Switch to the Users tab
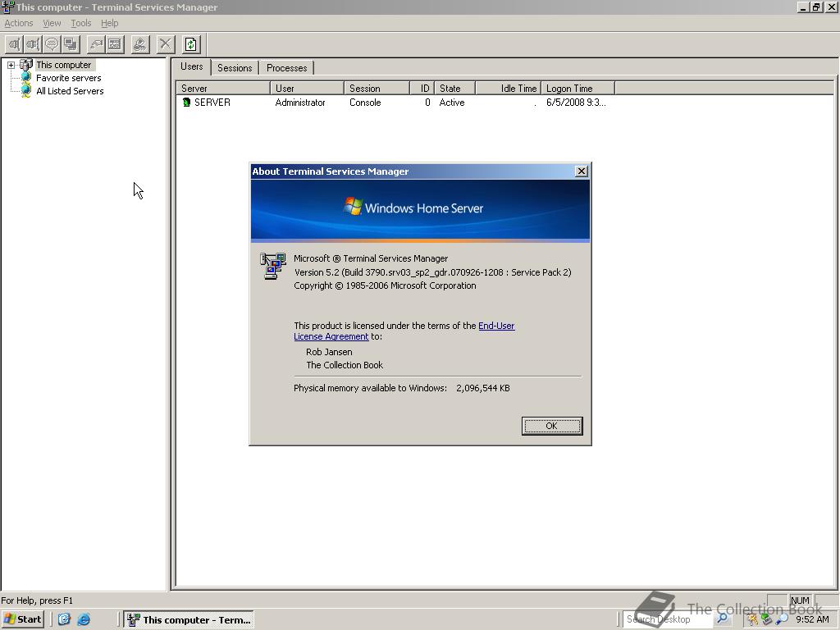This screenshot has width=840, height=630. tap(192, 66)
